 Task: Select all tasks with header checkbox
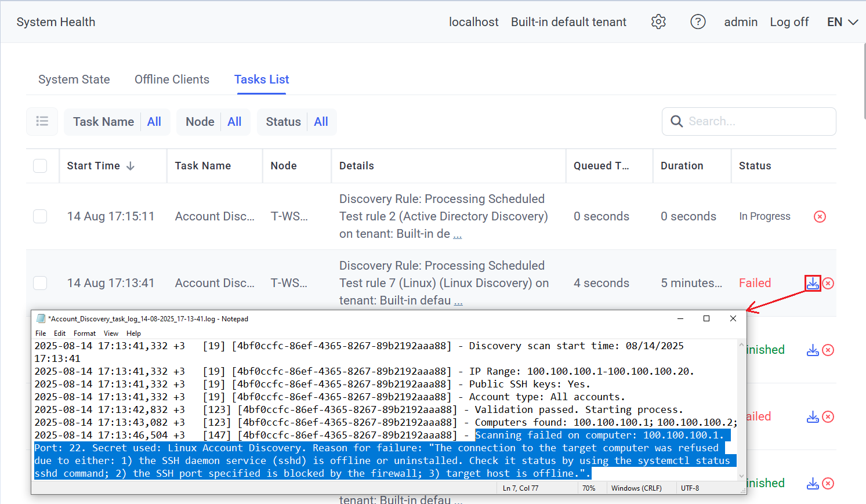point(40,166)
